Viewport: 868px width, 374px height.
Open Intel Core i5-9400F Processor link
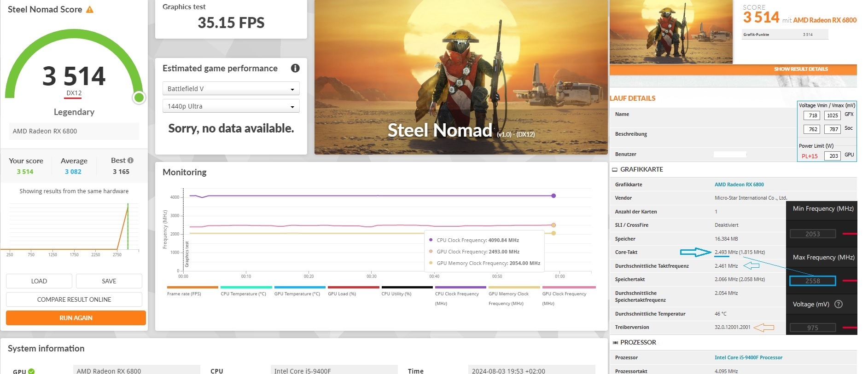[748, 357]
